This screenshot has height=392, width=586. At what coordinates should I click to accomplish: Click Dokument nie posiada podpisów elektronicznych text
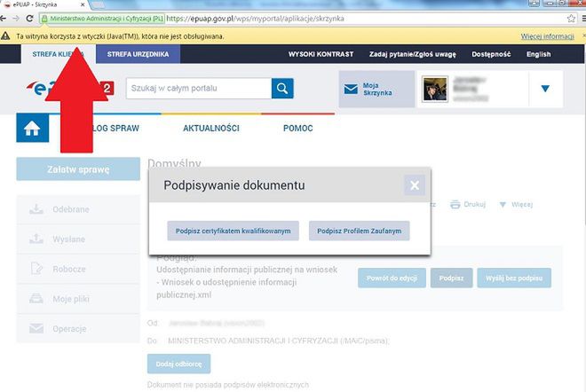coord(228,385)
